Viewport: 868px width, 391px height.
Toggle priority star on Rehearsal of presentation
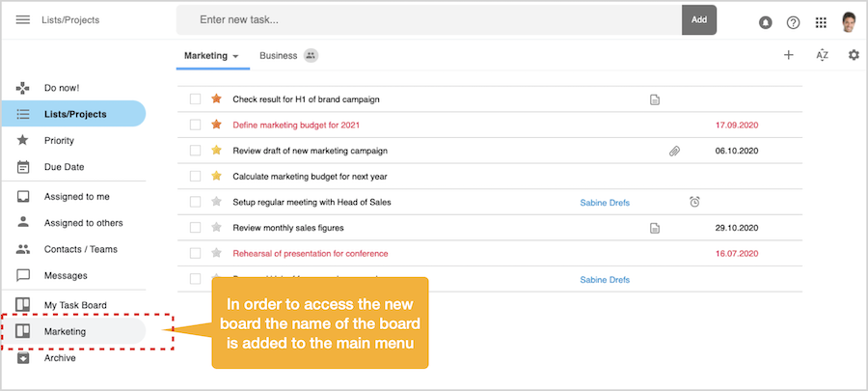[x=216, y=253]
